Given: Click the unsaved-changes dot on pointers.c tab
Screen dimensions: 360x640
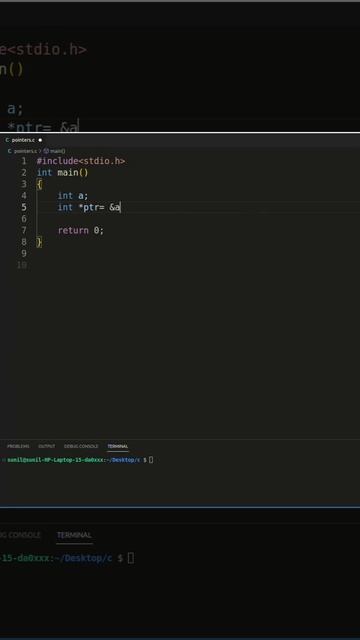Looking at the screenshot, I should tap(40, 140).
